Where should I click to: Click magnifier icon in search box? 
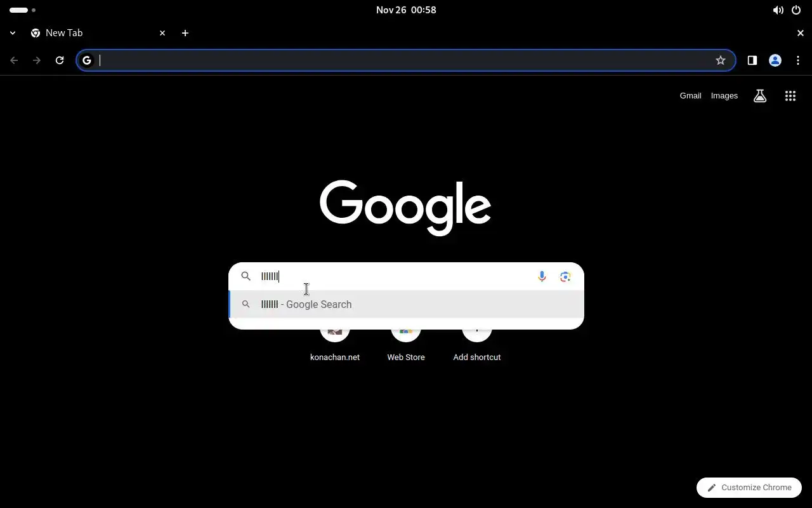(x=246, y=276)
